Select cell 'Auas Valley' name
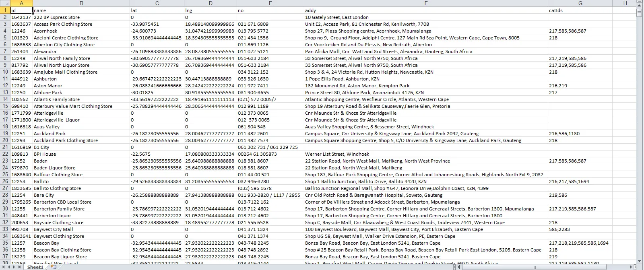Viewport: 644px width, 270px height. pos(81,127)
